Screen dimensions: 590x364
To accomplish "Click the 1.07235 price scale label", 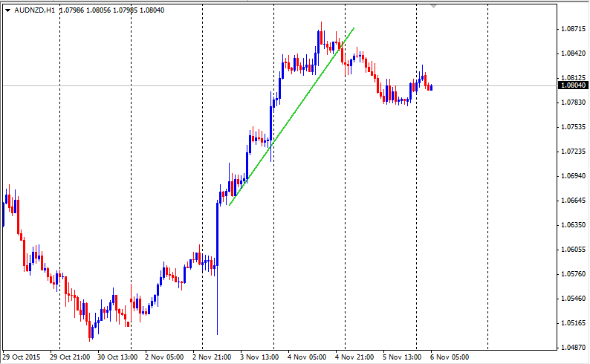I will [573, 152].
